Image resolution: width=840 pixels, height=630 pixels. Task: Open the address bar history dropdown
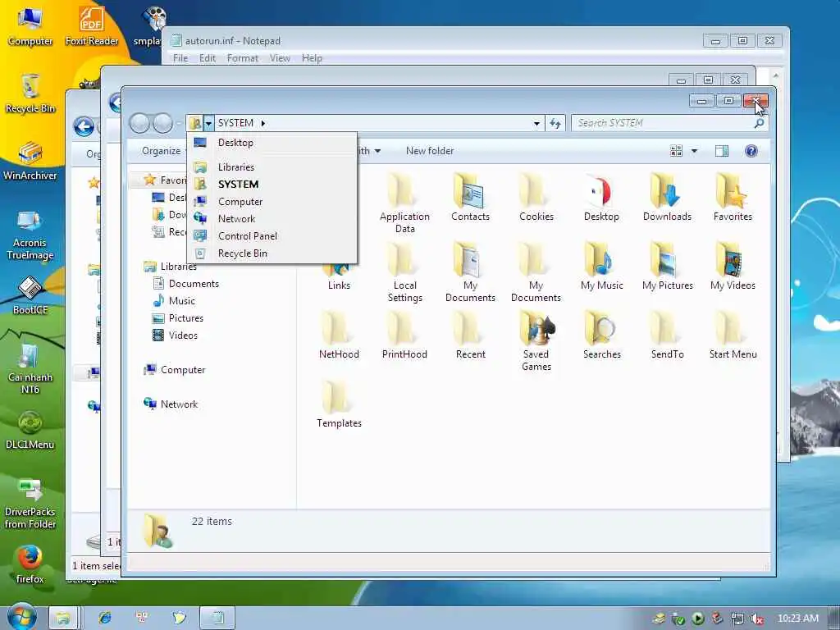tap(536, 124)
